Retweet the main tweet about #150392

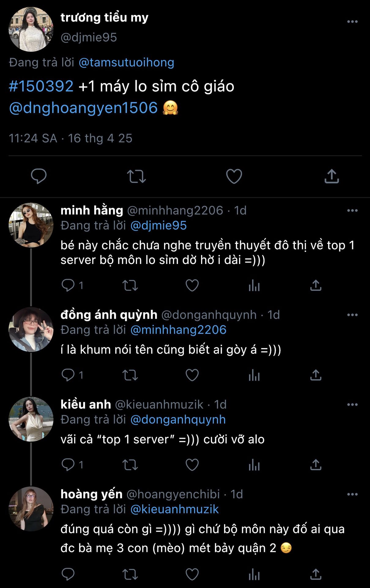tap(136, 176)
